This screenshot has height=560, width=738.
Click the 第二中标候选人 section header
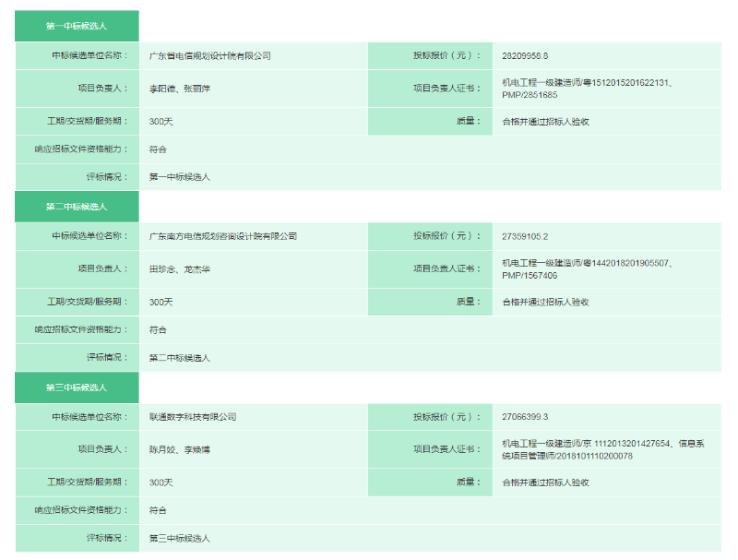77,207
